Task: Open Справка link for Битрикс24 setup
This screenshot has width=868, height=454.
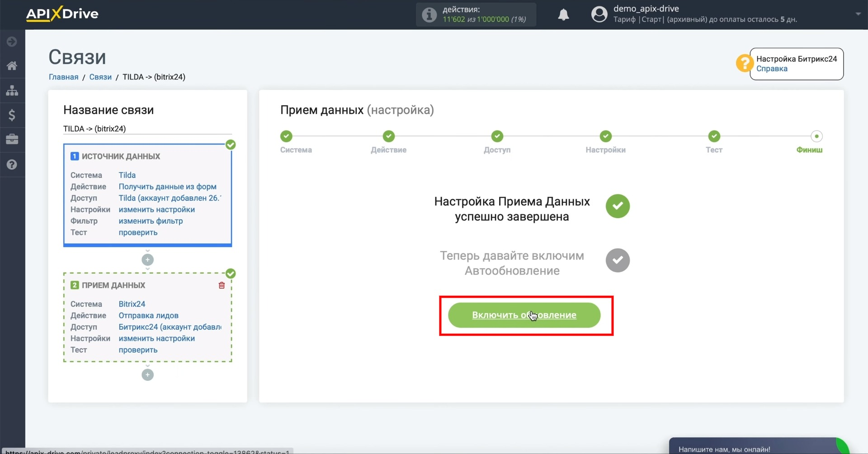Action: [x=772, y=69]
